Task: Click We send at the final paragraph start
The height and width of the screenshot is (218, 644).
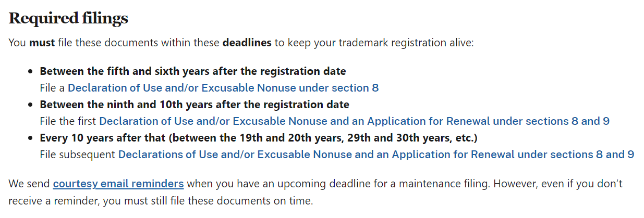Action: pyautogui.click(x=29, y=184)
